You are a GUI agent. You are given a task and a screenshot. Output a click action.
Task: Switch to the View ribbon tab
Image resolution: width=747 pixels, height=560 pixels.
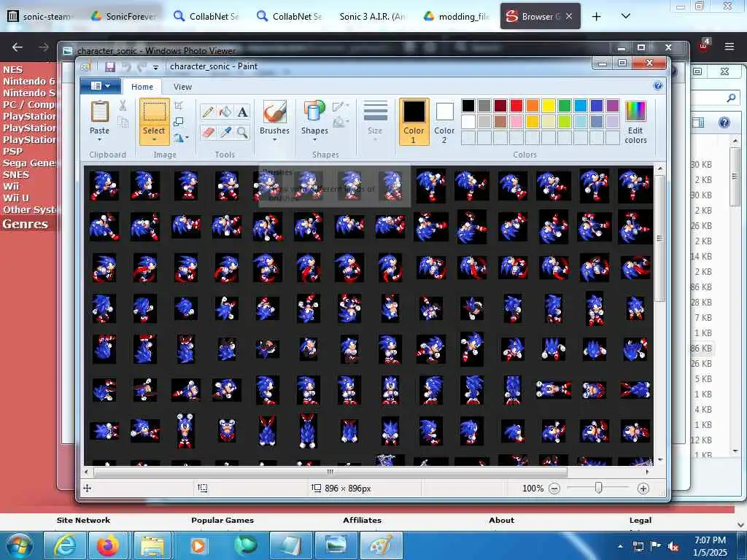(x=182, y=87)
